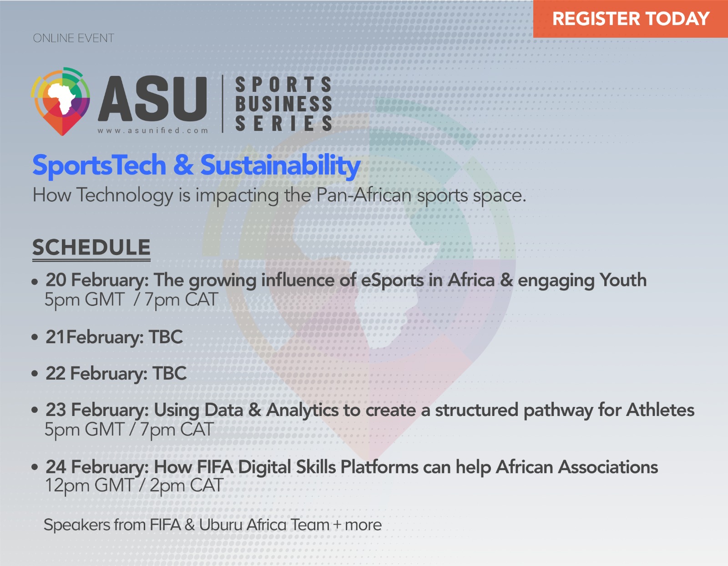Click the Pan-African sports space subtitle
Image resolution: width=728 pixels, height=566 pixels.
coord(279,195)
